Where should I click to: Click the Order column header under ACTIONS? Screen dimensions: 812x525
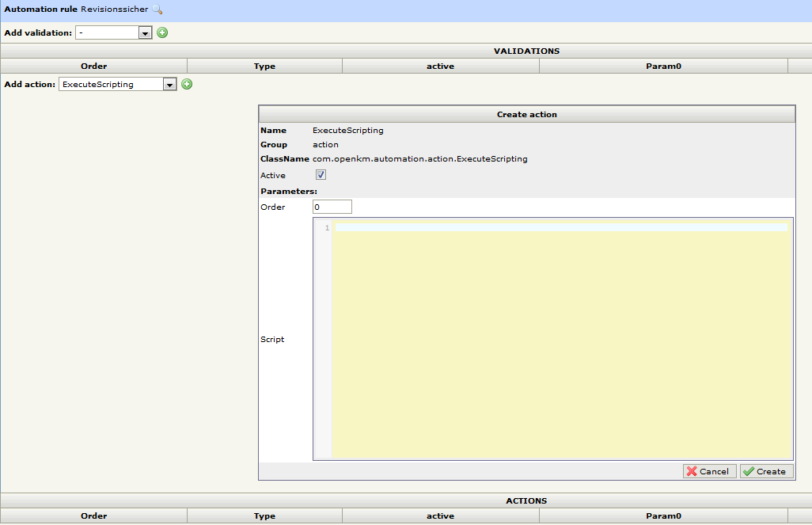point(93,516)
